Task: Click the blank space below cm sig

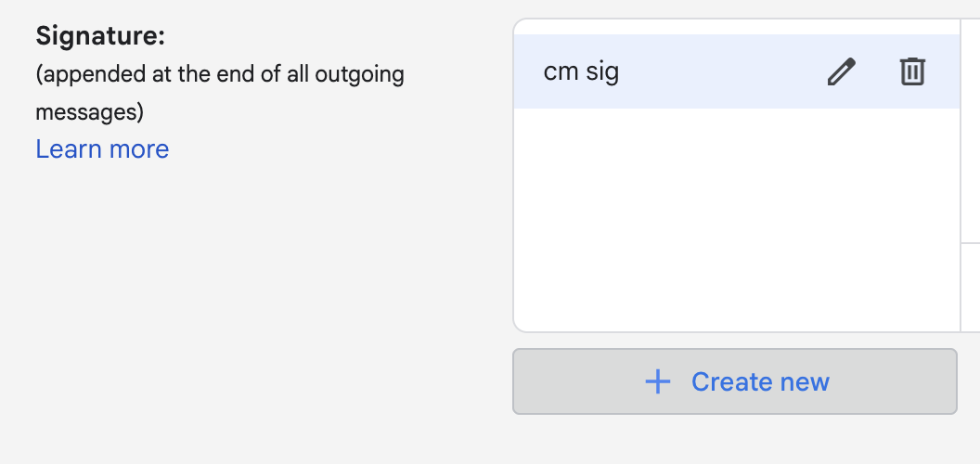Action: [x=735, y=186]
